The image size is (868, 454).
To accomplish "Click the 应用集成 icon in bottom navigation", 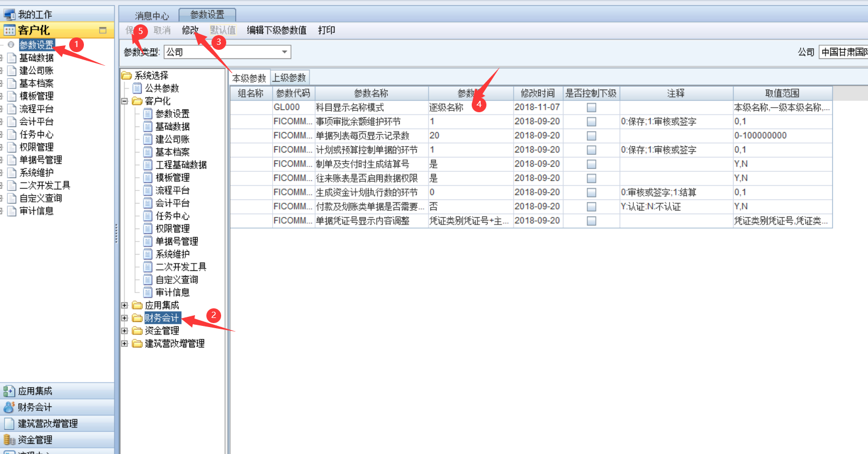I will [x=9, y=391].
